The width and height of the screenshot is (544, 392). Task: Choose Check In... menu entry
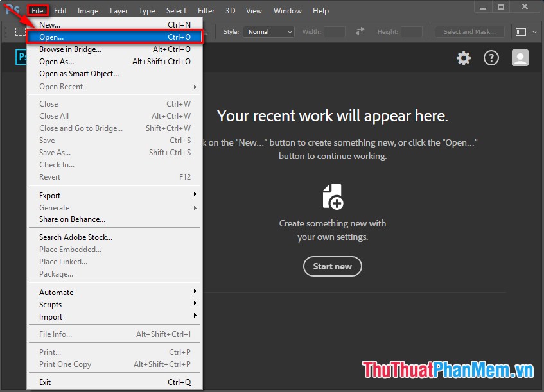click(114, 165)
